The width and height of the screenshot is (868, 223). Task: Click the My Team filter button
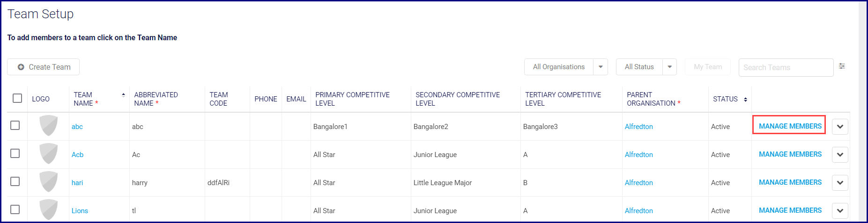coord(707,67)
